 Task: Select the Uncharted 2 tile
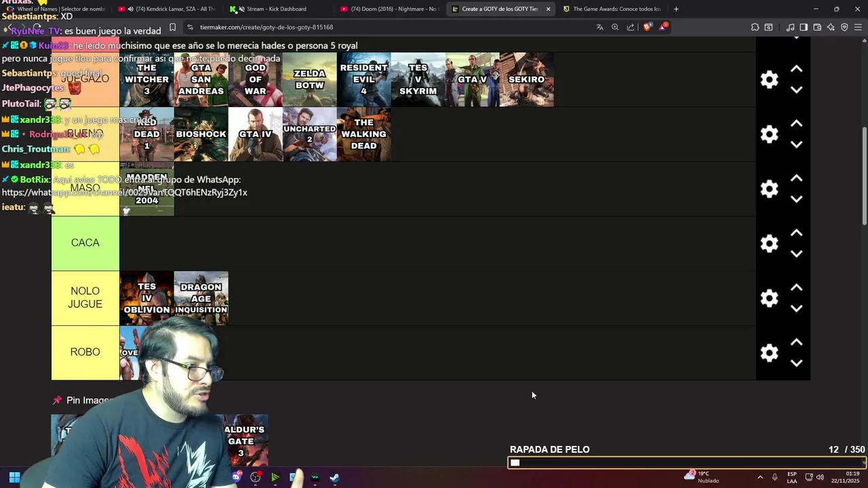click(309, 134)
